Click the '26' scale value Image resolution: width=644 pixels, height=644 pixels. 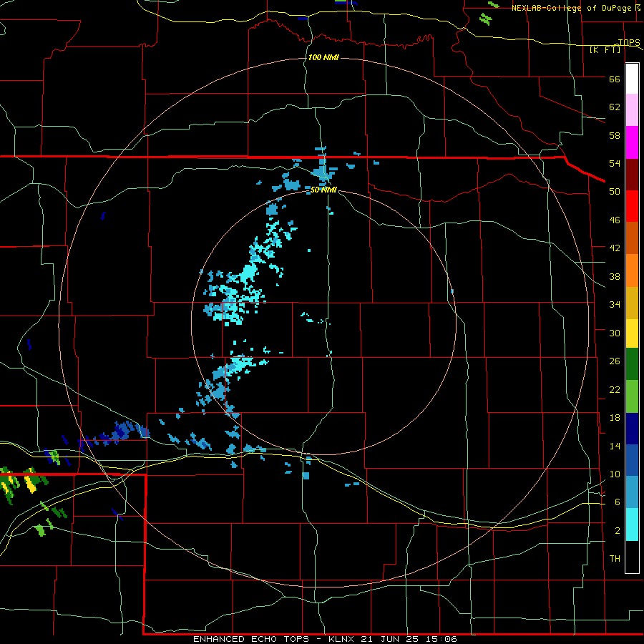pyautogui.click(x=615, y=361)
